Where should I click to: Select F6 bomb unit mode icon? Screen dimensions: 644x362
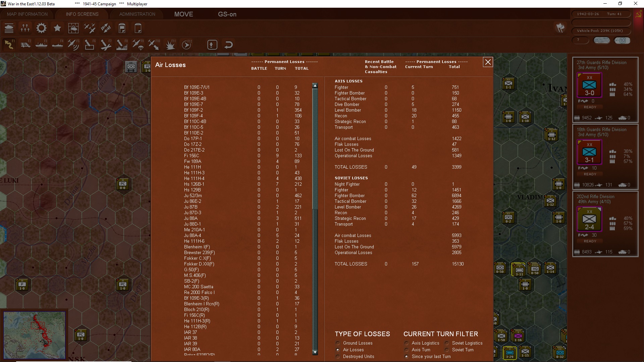(90, 45)
